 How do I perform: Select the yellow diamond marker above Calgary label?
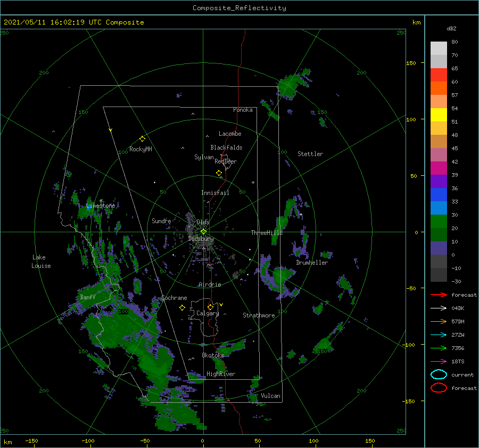210,307
